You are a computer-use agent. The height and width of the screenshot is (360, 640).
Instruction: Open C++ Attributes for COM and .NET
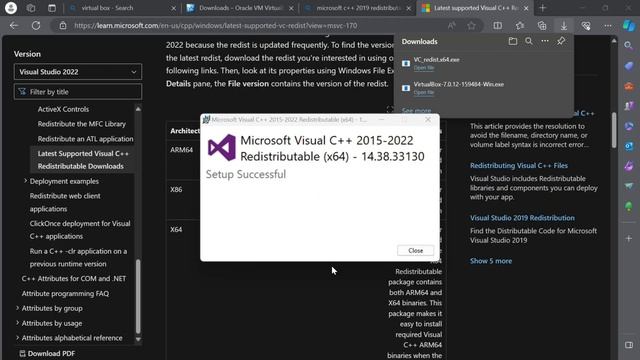click(74, 278)
